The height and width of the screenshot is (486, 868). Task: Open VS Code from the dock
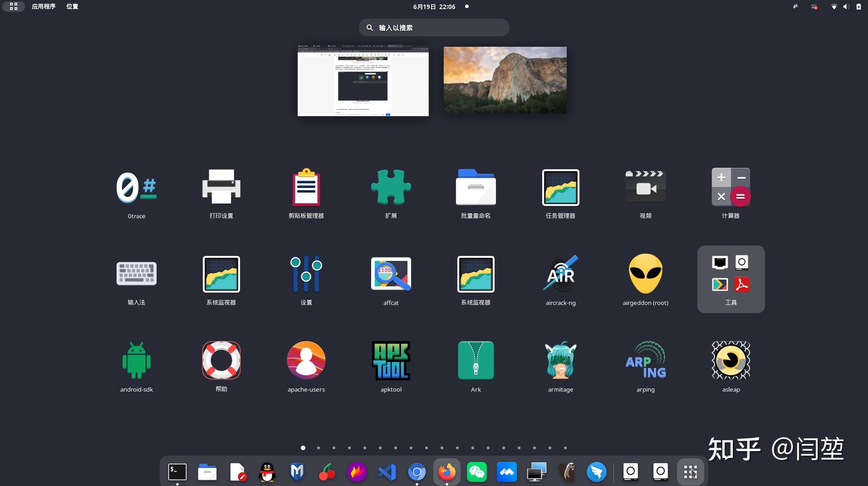[387, 471]
